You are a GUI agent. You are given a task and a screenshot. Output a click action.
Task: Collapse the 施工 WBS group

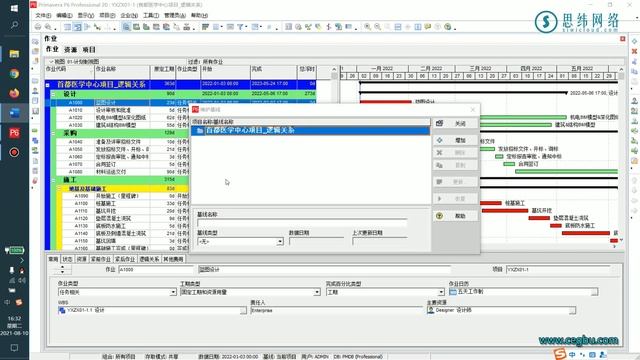(53, 180)
